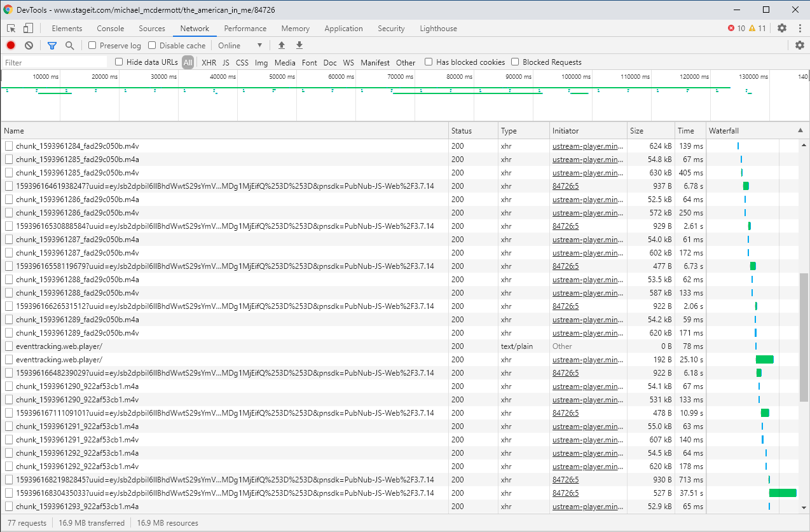Open the Online throttling dropdown
The image size is (810, 532).
click(x=240, y=45)
